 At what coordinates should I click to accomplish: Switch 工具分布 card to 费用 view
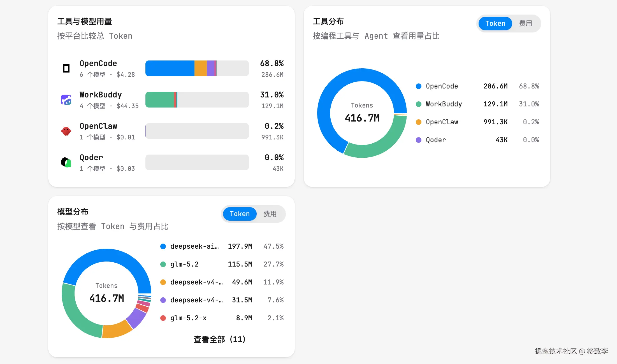pos(525,24)
